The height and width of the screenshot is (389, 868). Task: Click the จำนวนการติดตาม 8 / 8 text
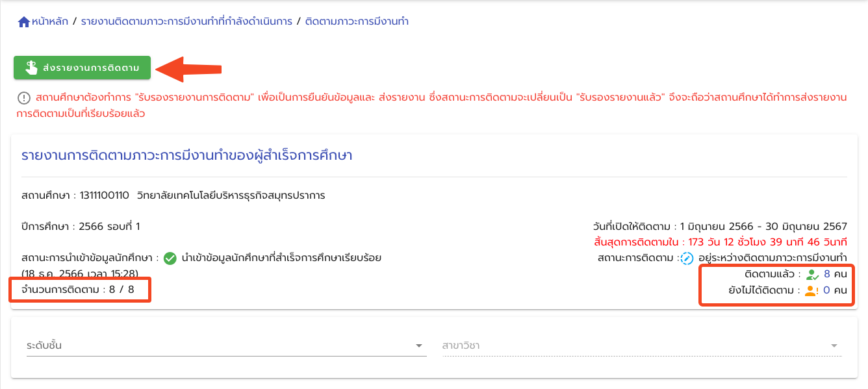[78, 290]
